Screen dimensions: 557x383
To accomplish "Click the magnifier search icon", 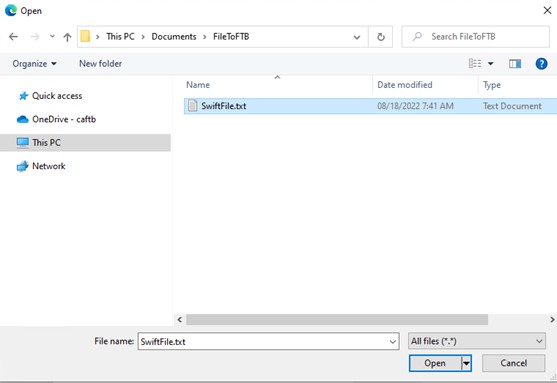I will pos(417,36).
